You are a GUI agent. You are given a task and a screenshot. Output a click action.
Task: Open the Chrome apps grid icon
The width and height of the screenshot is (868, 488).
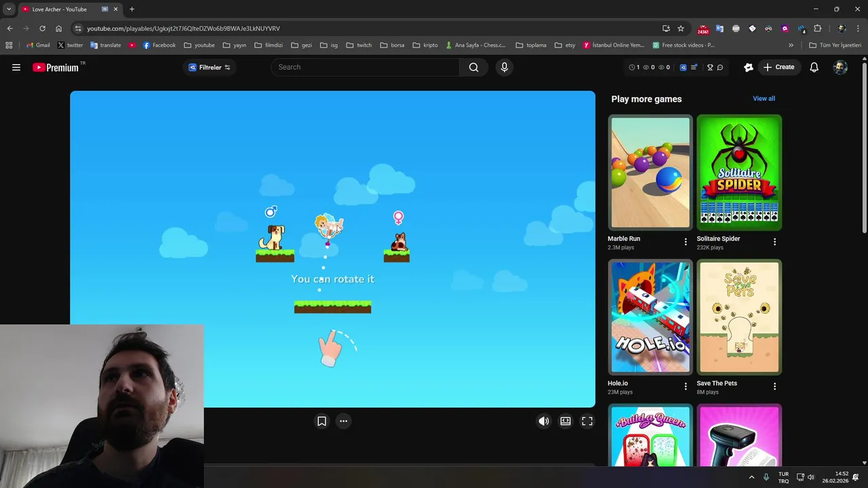coord(9,45)
